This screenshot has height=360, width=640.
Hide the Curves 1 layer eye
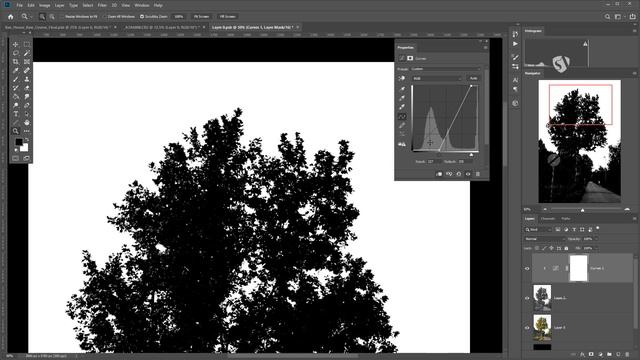527,269
